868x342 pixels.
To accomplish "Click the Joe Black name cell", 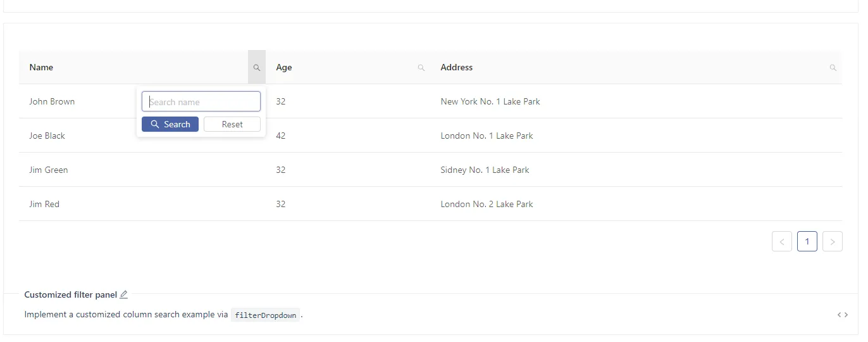I will (47, 136).
